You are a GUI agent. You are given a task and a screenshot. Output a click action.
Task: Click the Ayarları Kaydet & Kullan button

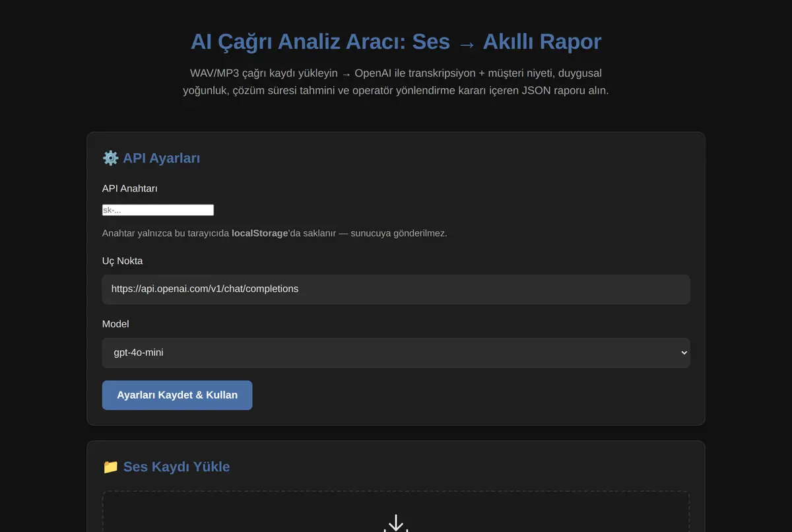(177, 395)
